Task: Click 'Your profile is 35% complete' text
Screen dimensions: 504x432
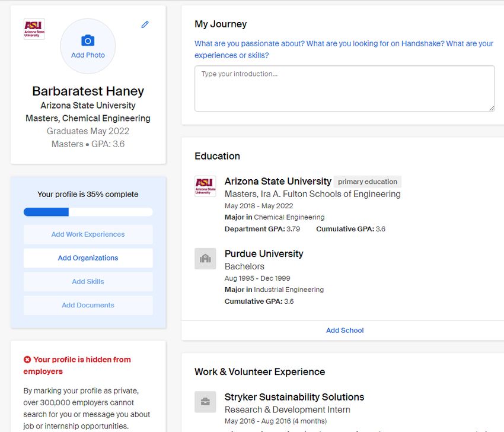Action: (x=88, y=194)
